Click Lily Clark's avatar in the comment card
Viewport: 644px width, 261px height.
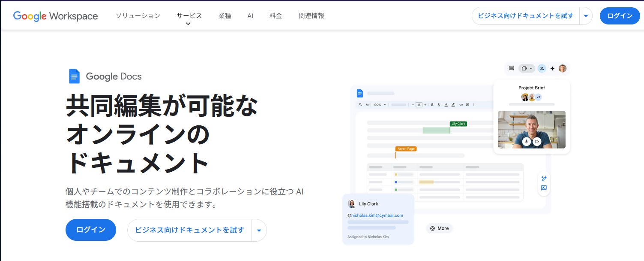(352, 204)
